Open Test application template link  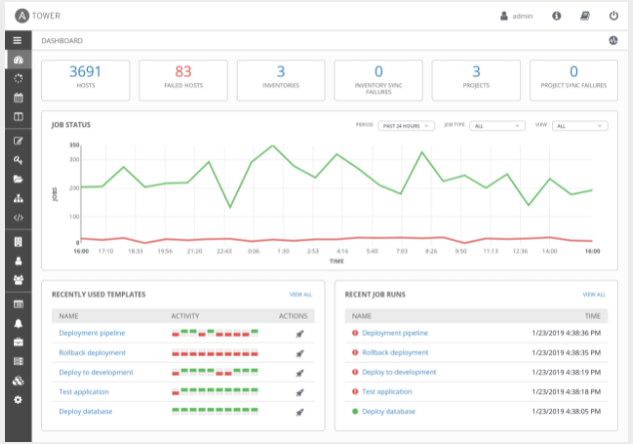coord(84,392)
